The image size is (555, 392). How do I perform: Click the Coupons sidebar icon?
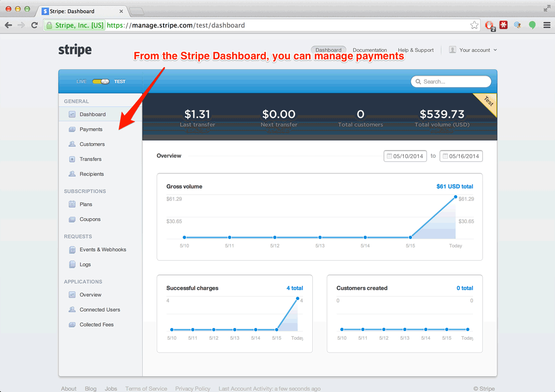click(x=72, y=219)
